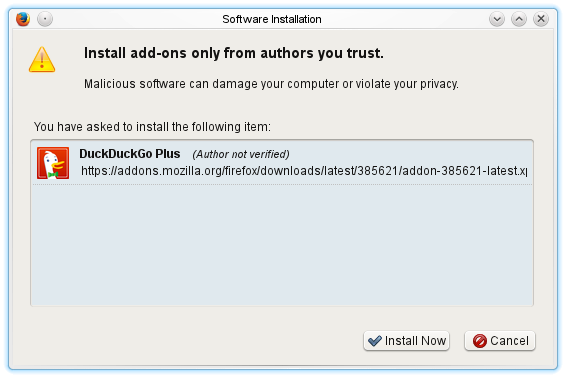Click the yellow warning triangle icon
This screenshot has width=566, height=378.
(x=42, y=60)
